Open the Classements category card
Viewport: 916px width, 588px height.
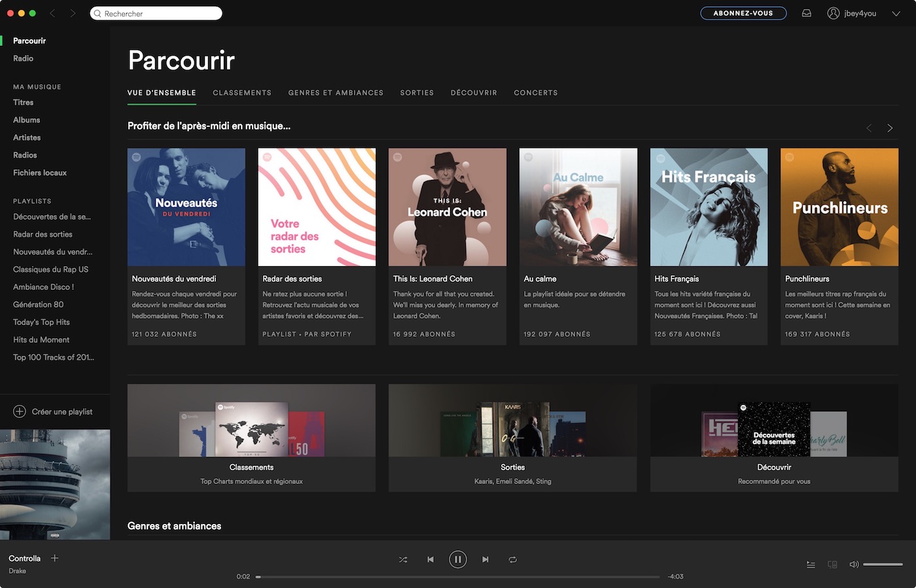coord(251,438)
